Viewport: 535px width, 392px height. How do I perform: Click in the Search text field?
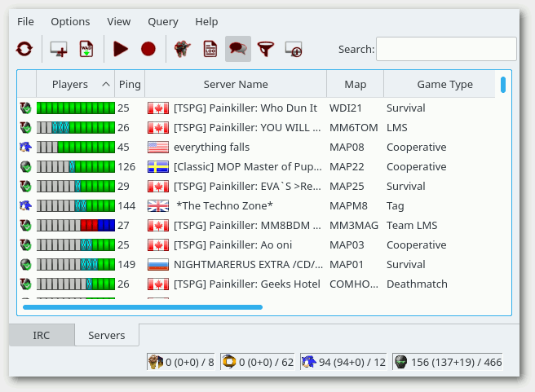(445, 49)
